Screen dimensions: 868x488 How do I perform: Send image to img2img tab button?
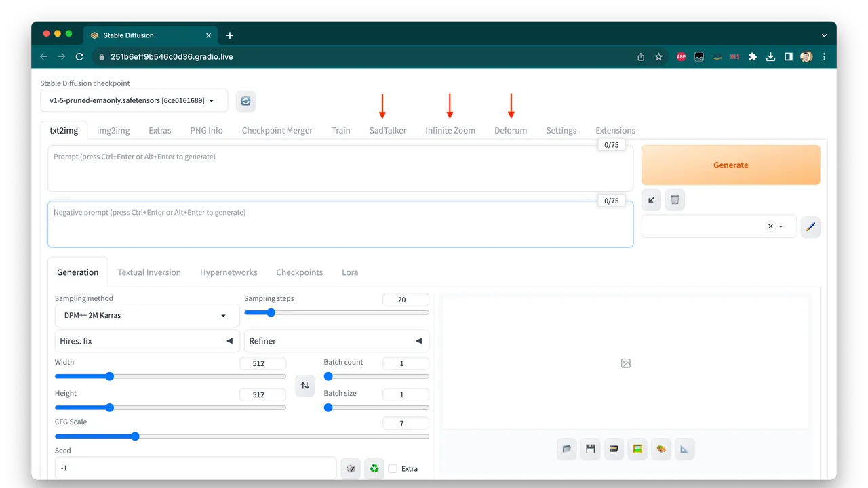[637, 449]
